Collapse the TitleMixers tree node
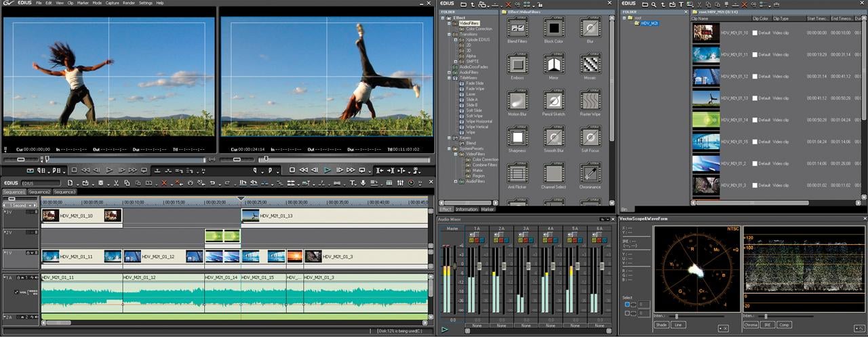Image resolution: width=868 pixels, height=337 pixels. (x=449, y=78)
